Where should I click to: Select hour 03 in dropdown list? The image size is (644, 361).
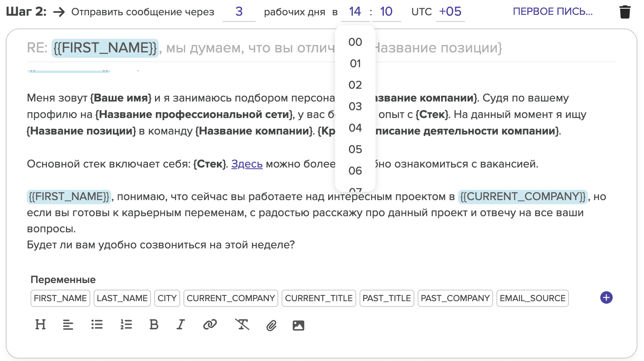[x=355, y=106]
